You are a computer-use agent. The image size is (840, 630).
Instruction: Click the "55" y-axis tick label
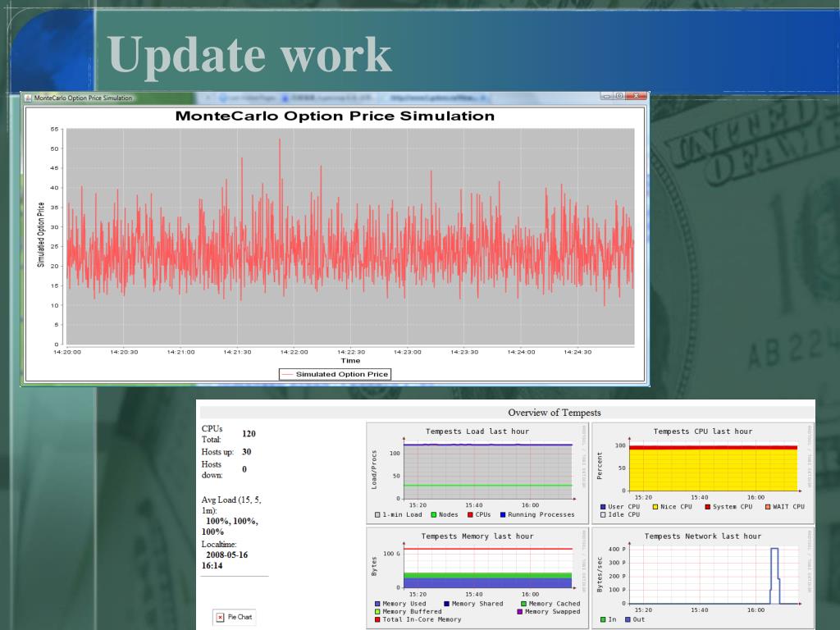tap(55, 129)
